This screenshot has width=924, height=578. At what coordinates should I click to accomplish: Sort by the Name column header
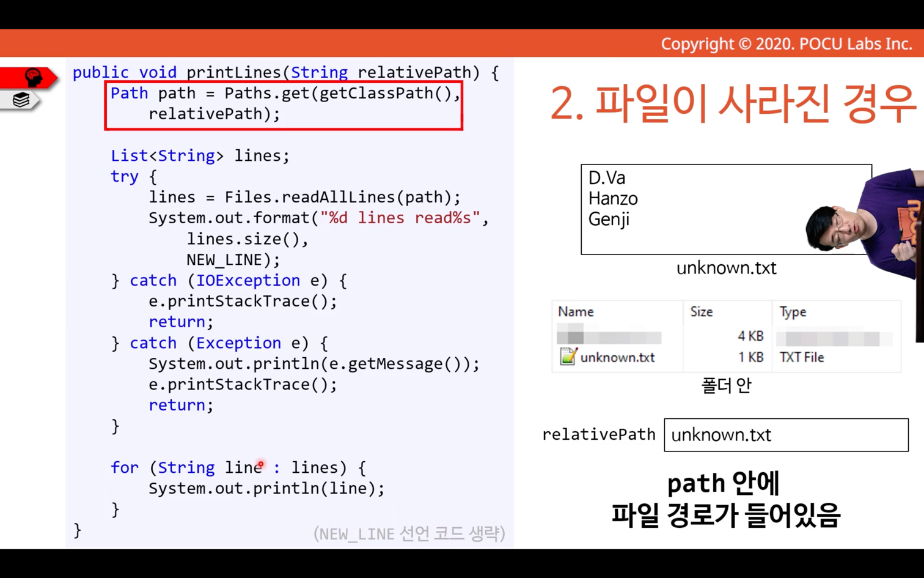click(576, 311)
